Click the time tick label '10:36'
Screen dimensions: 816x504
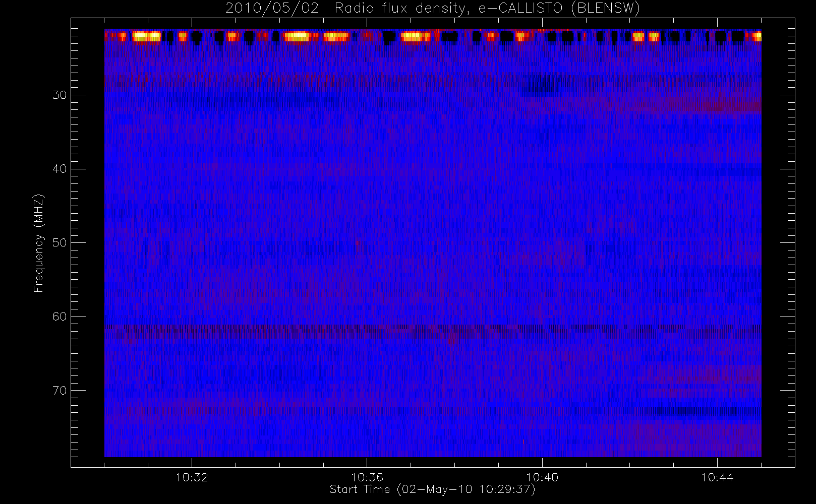pyautogui.click(x=367, y=477)
